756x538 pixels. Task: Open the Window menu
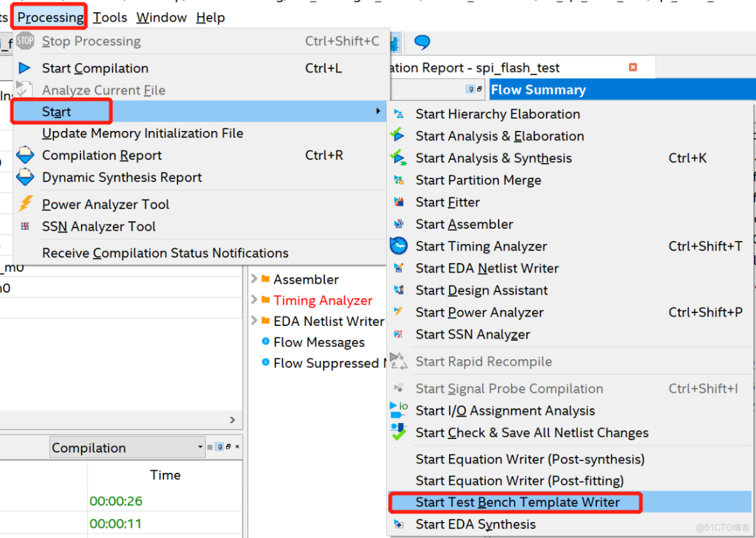[162, 17]
